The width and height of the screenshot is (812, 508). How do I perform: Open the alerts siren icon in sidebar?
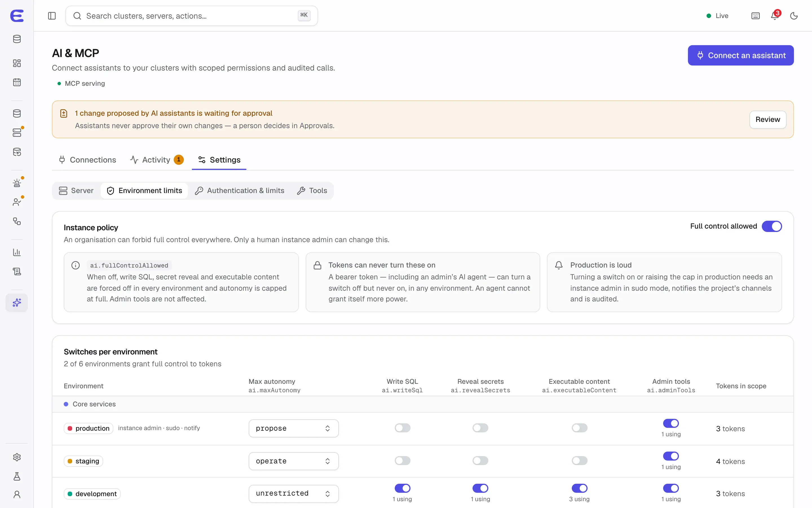[x=17, y=183]
